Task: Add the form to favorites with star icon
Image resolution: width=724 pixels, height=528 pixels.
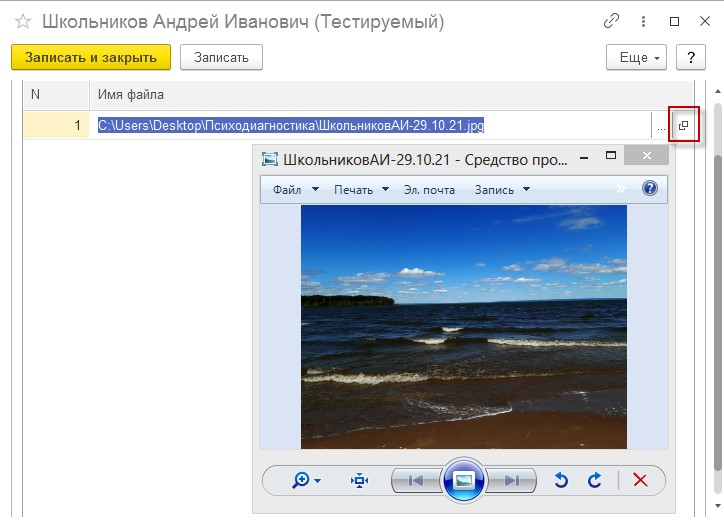Action: click(23, 22)
